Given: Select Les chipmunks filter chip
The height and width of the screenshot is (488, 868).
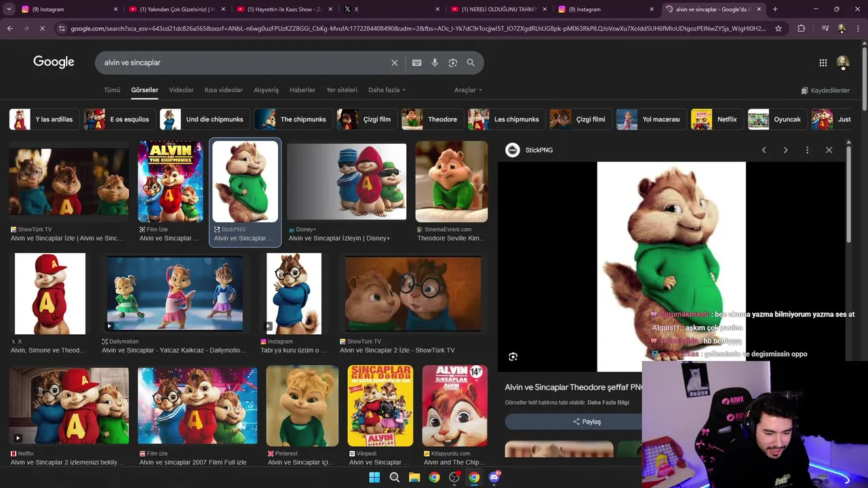Looking at the screenshot, I should (507, 119).
